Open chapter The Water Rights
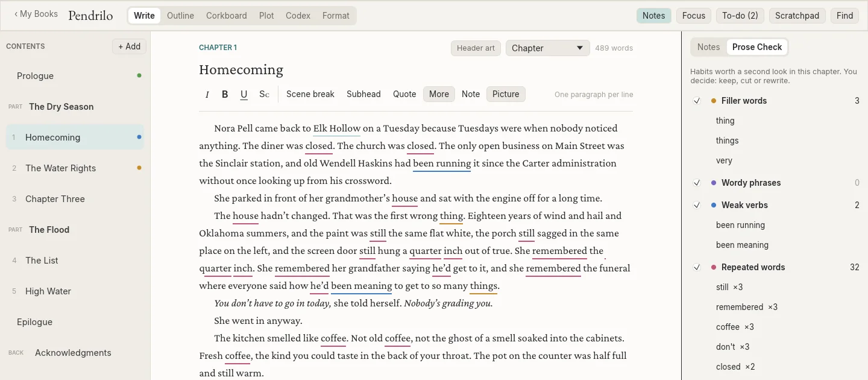The height and width of the screenshot is (380, 868). tap(75, 168)
